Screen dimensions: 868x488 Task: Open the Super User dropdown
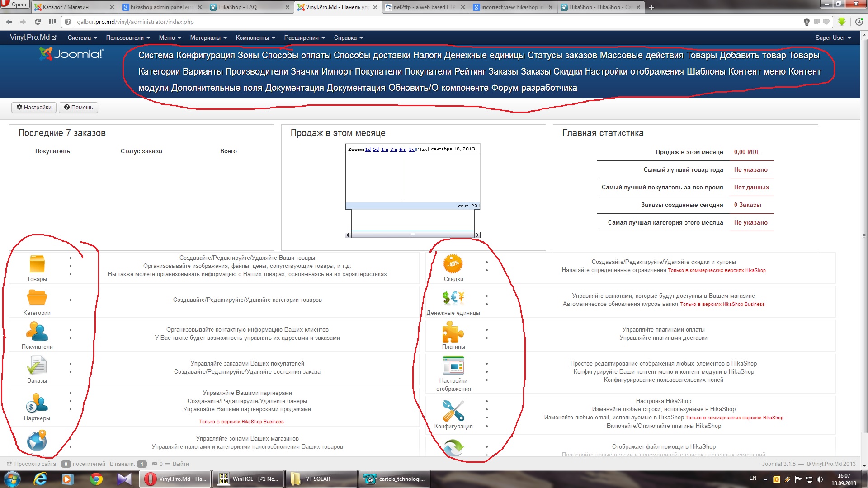pos(833,38)
